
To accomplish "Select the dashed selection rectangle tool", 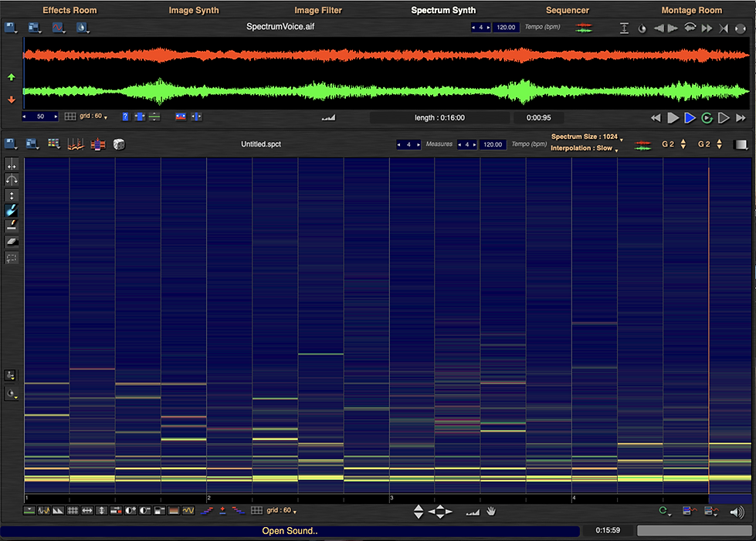I will point(12,258).
